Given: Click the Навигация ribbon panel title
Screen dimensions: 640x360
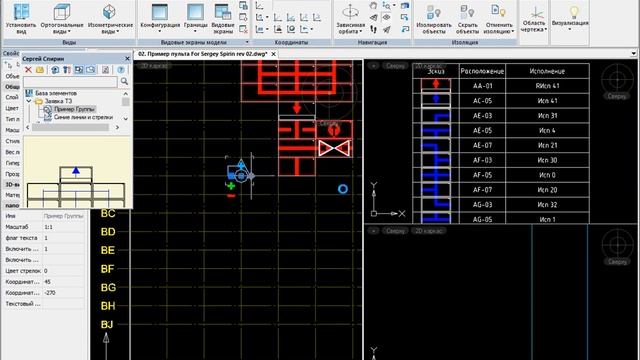Looking at the screenshot, I should tap(372, 42).
